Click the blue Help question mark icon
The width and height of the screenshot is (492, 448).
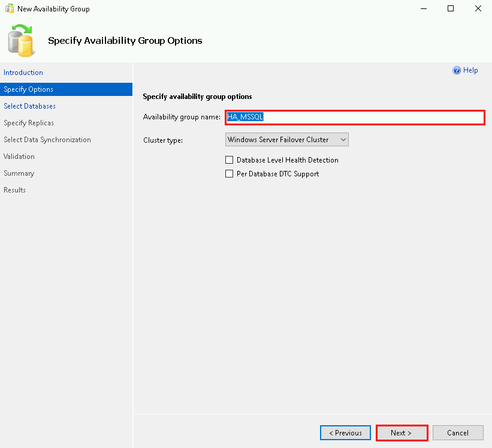(x=457, y=70)
